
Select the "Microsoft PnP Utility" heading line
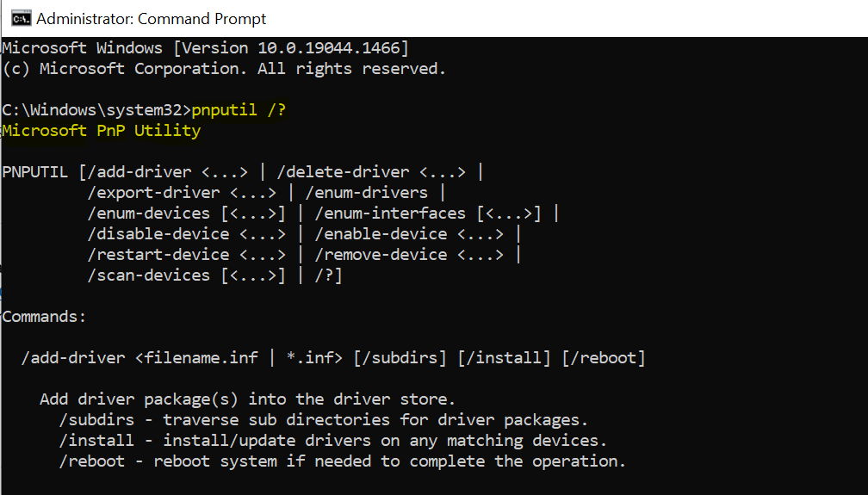(102, 131)
